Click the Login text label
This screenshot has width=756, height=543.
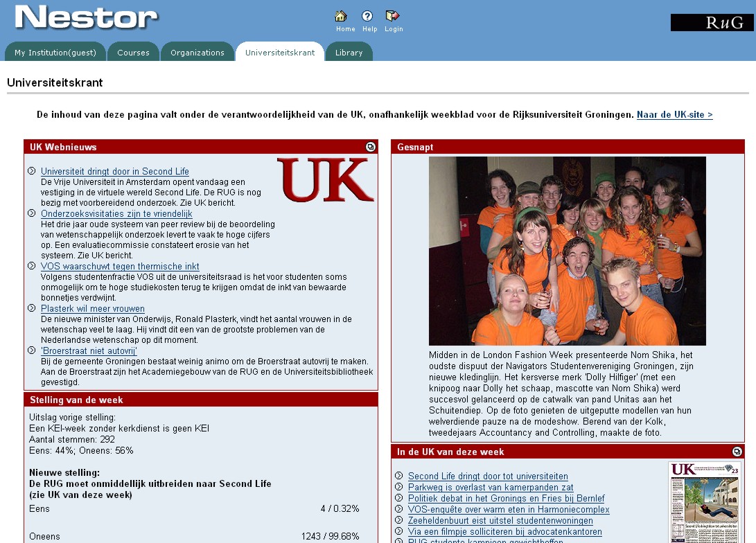tap(394, 29)
